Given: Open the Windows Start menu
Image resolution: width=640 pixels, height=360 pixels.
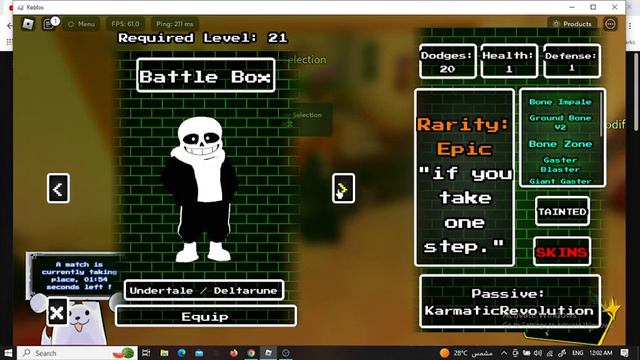Looking at the screenshot, I should pos(8,353).
